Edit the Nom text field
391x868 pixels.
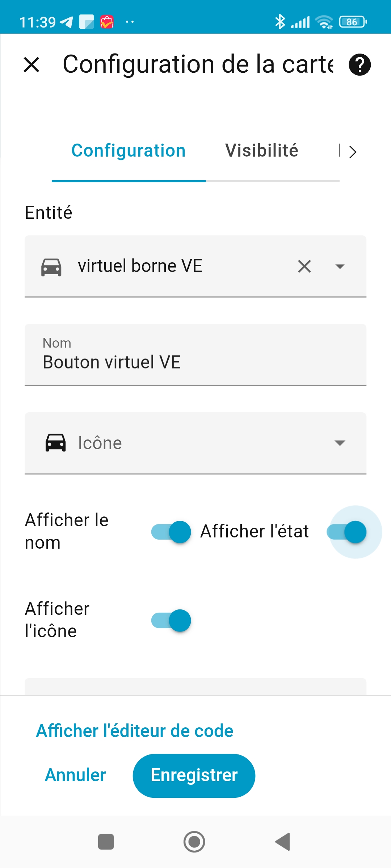tap(195, 362)
